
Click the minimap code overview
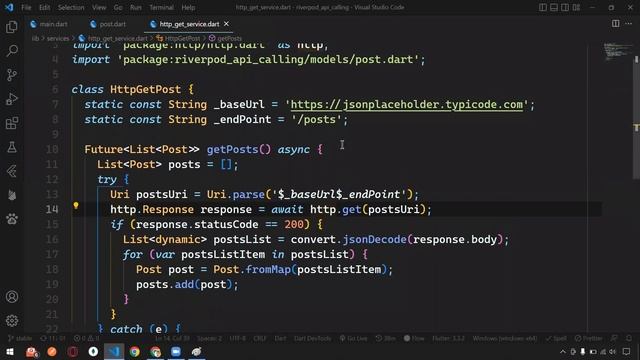(619, 51)
